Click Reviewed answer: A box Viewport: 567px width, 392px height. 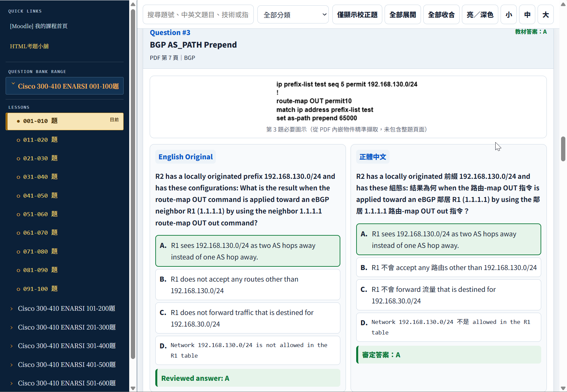pos(248,378)
